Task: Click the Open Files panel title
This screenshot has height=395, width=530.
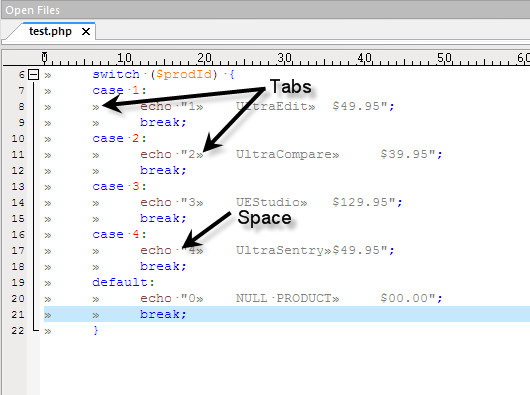Action: [32, 10]
